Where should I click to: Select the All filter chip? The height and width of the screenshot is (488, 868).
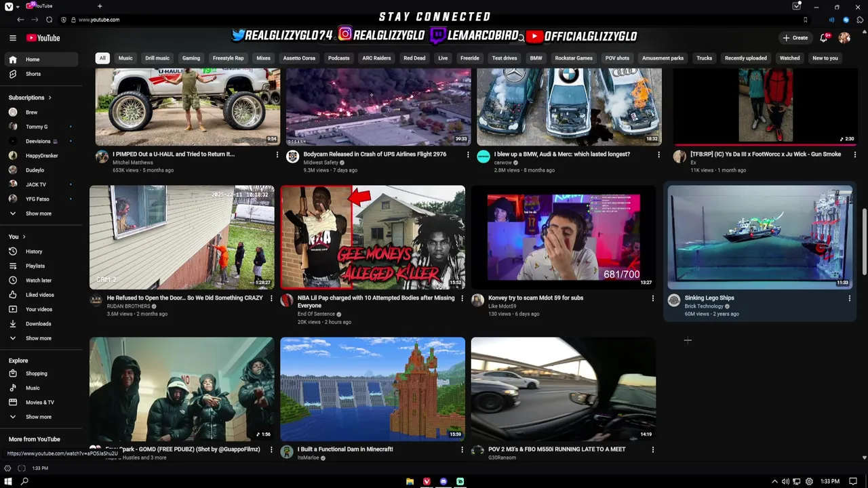coord(102,58)
